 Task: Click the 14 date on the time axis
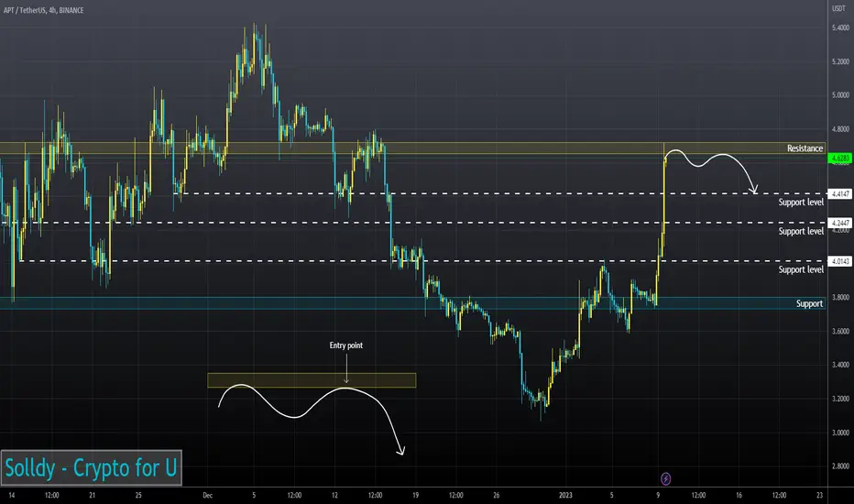tap(11, 495)
